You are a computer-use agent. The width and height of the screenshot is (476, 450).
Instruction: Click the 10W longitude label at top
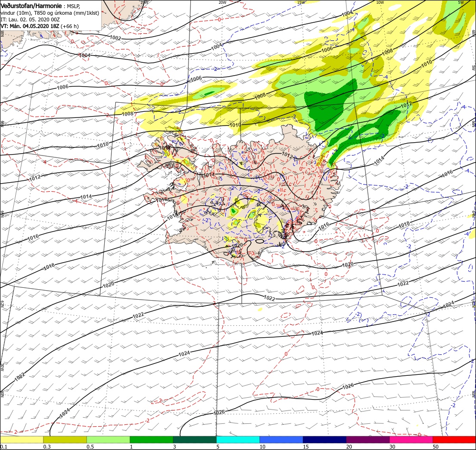(x=380, y=2)
